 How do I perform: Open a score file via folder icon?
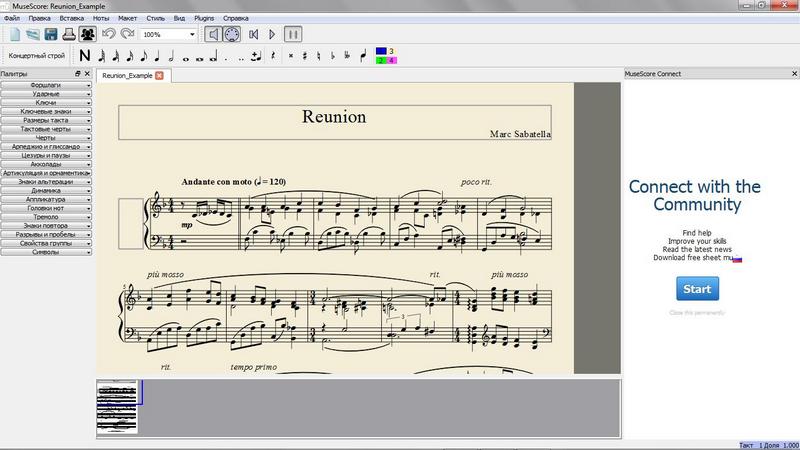pyautogui.click(x=33, y=35)
